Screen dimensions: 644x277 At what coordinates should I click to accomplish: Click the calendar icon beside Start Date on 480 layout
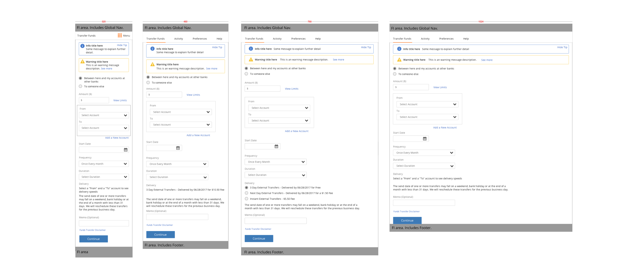[x=179, y=148]
